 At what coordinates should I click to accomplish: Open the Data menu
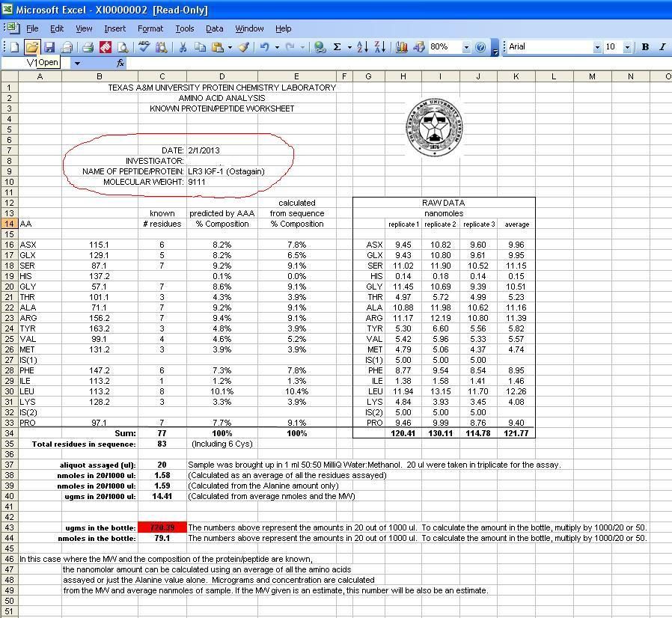pyautogui.click(x=214, y=28)
